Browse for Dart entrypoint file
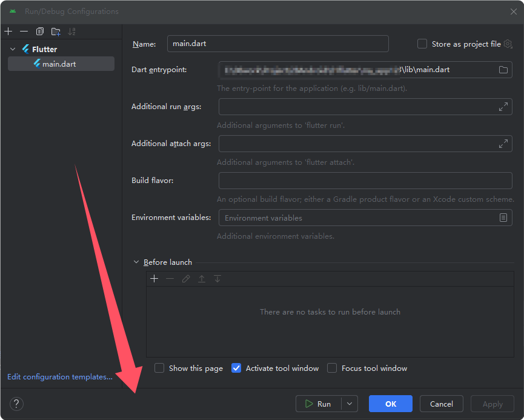 click(503, 70)
